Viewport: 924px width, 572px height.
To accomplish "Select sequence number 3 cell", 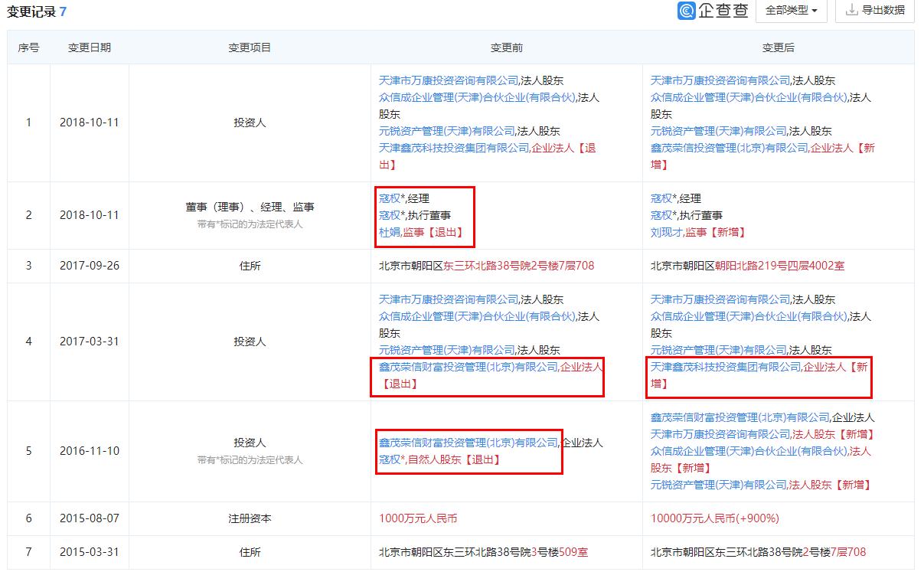I will click(29, 266).
